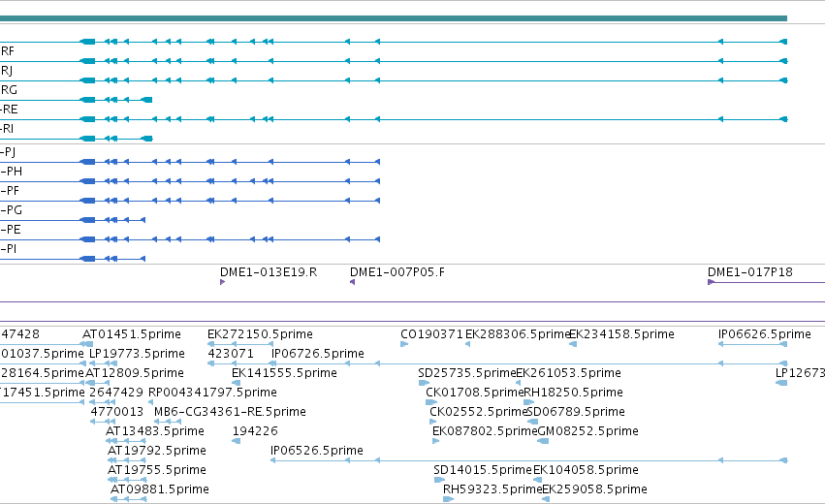Image resolution: width=825 pixels, height=504 pixels.
Task: Select the RF transcript label
Action: pyautogui.click(x=8, y=51)
